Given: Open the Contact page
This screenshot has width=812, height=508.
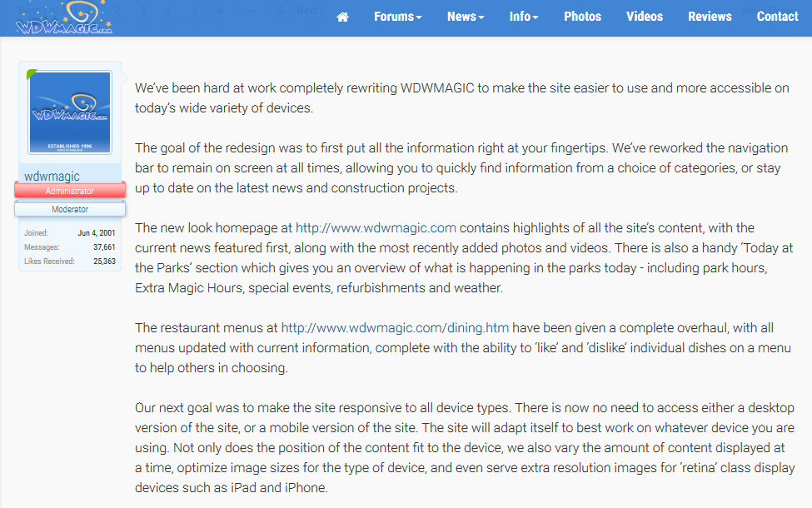Looking at the screenshot, I should tap(777, 17).
